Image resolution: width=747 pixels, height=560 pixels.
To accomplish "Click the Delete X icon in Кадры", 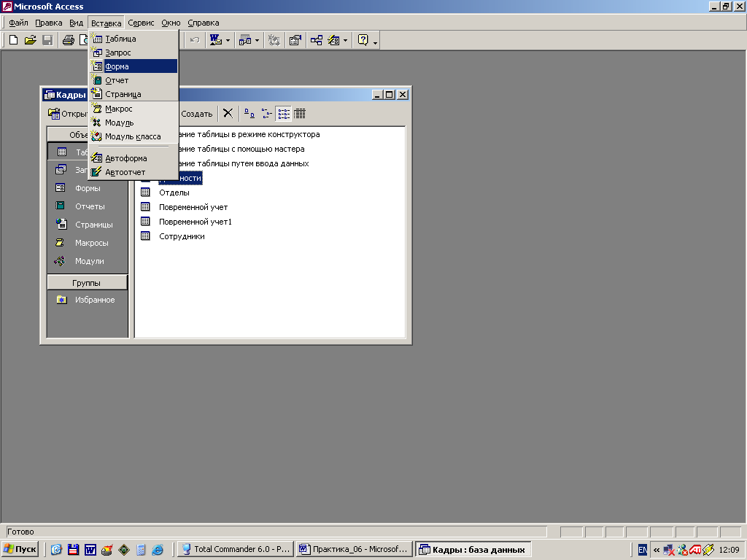I will tap(228, 113).
